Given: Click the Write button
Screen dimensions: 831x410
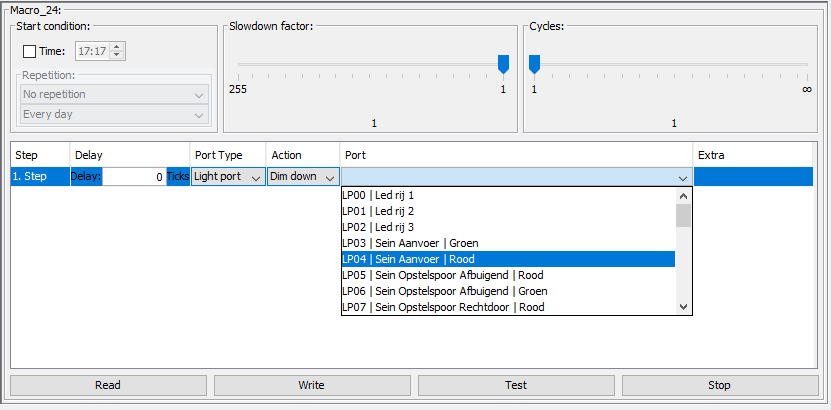Looking at the screenshot, I should [312, 385].
